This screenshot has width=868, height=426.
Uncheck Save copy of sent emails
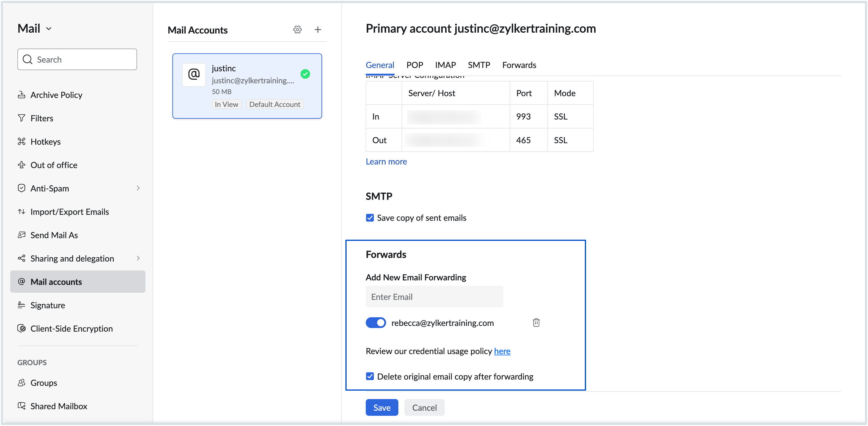click(370, 218)
